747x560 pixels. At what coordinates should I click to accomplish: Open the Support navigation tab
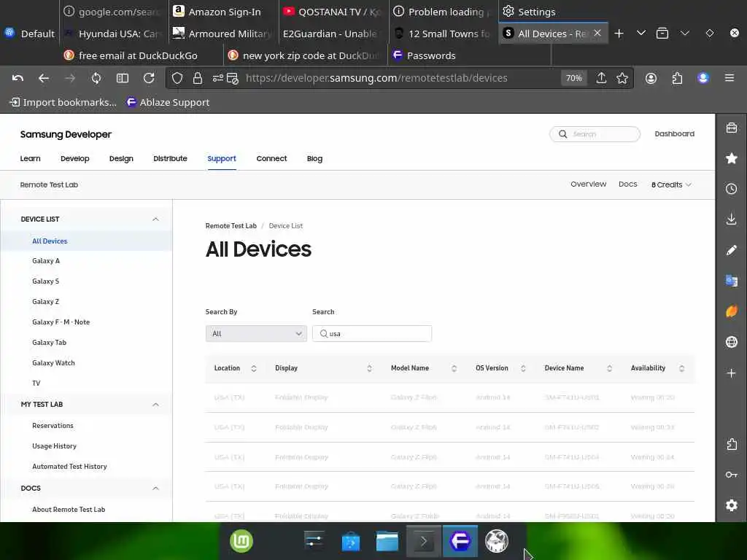[222, 158]
